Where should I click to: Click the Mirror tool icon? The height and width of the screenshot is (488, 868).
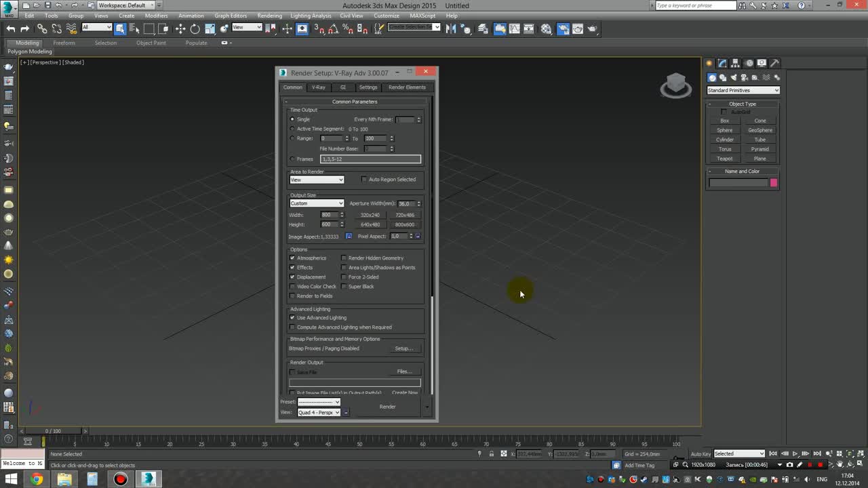coord(451,28)
